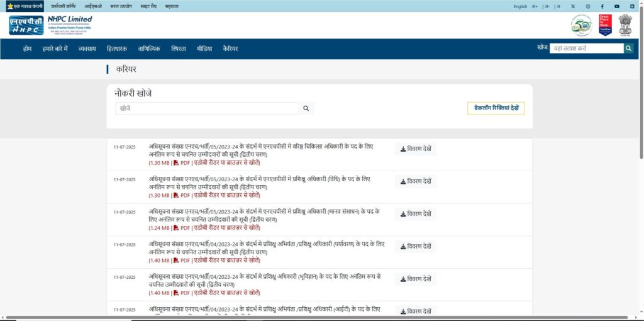
Task: Click the Facebook icon in header
Action: click(x=602, y=6)
